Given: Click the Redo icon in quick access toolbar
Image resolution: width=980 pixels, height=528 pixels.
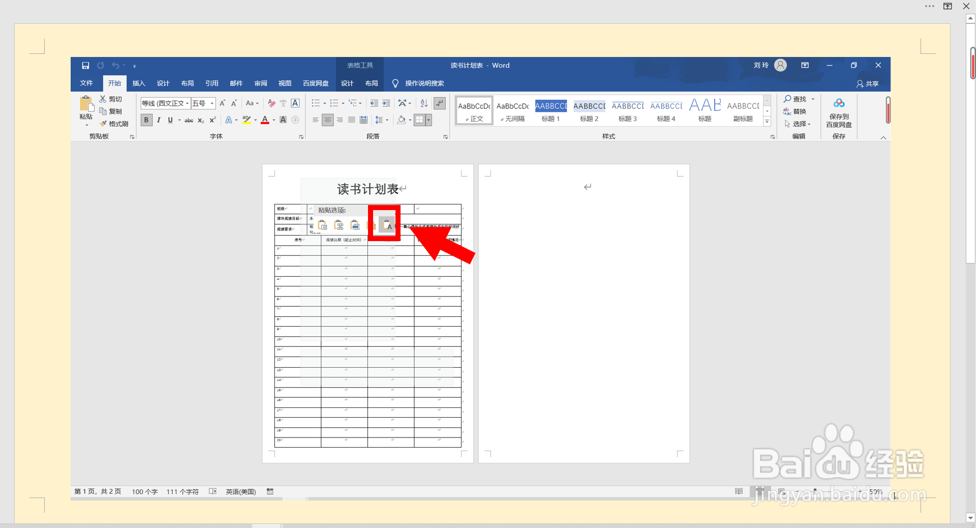Looking at the screenshot, I should click(101, 66).
